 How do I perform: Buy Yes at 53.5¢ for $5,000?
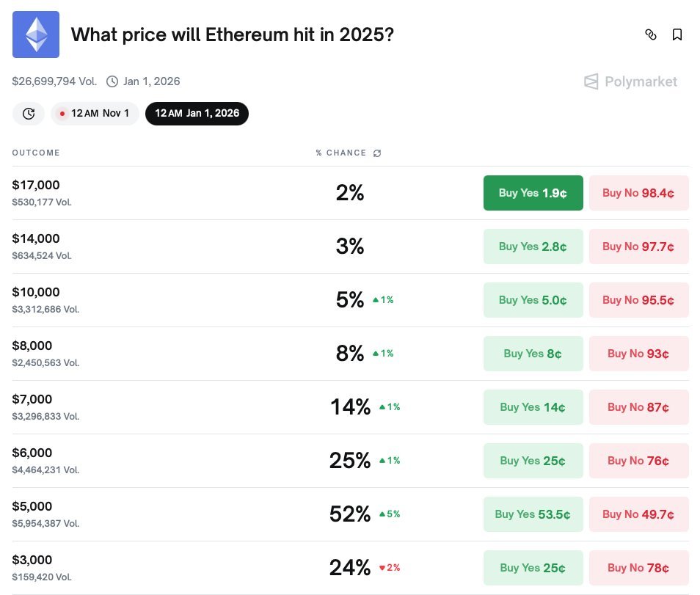tap(533, 514)
